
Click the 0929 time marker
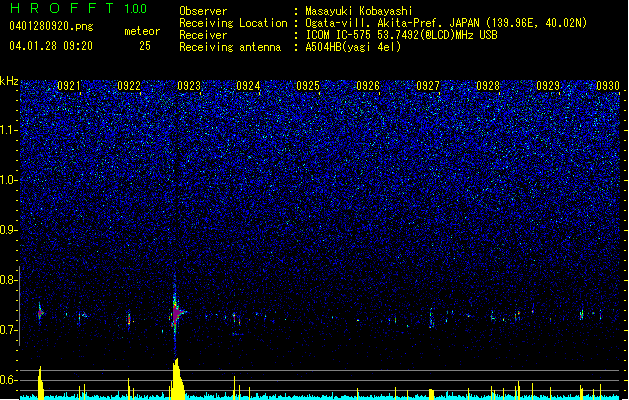(548, 86)
